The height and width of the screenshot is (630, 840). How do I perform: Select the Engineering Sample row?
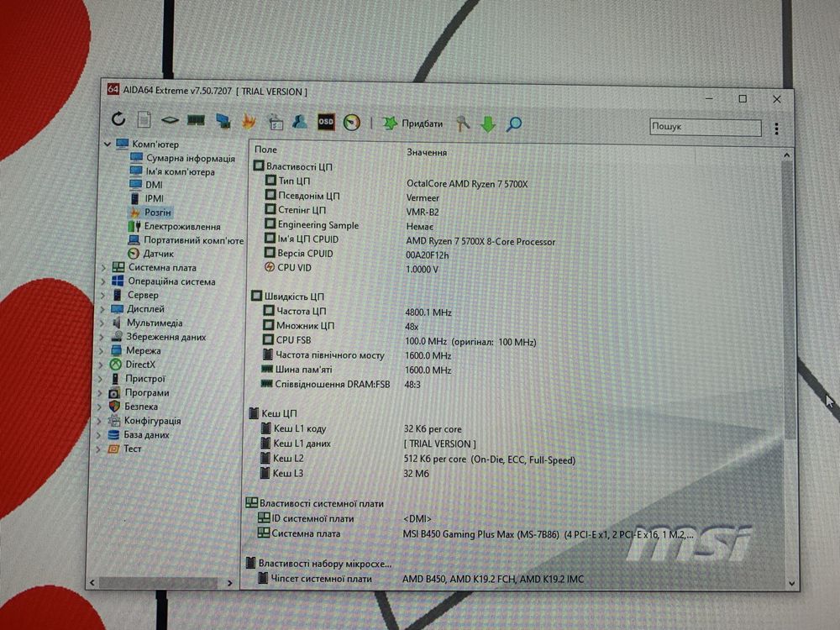(x=351, y=225)
